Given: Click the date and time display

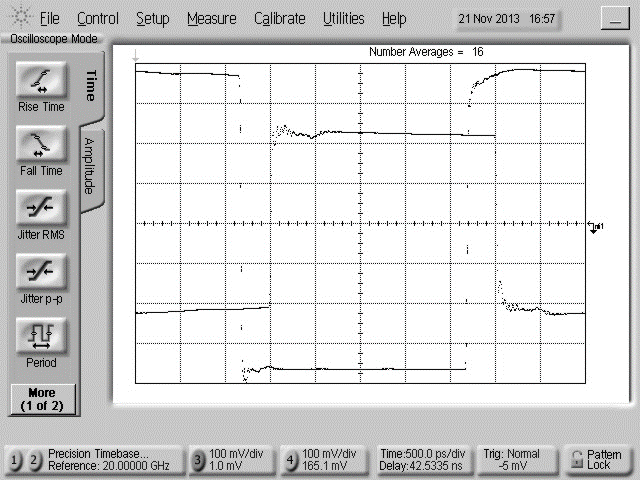Looking at the screenshot, I should tap(507, 19).
